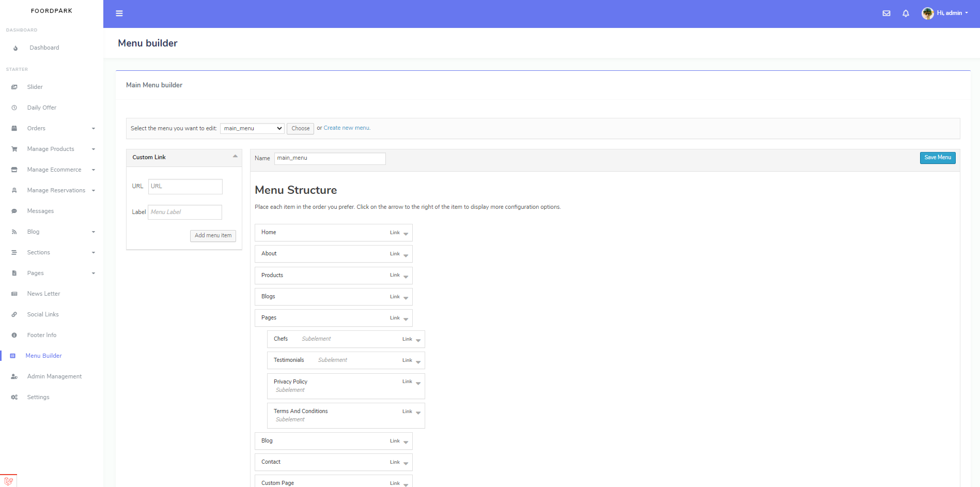Click the Daily Offer clock icon

click(14, 108)
